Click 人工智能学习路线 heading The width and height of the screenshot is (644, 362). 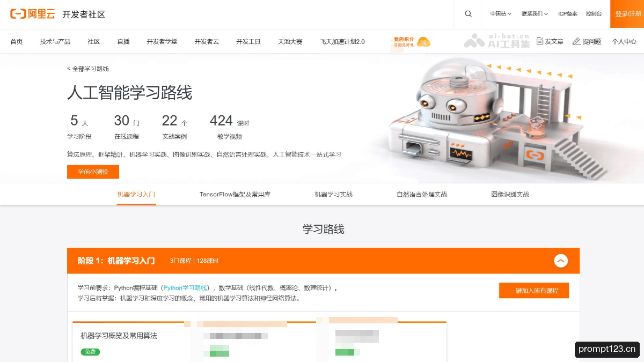tap(129, 93)
